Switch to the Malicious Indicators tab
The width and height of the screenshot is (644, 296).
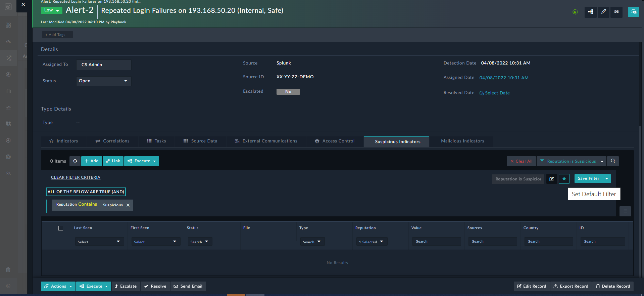pyautogui.click(x=462, y=141)
